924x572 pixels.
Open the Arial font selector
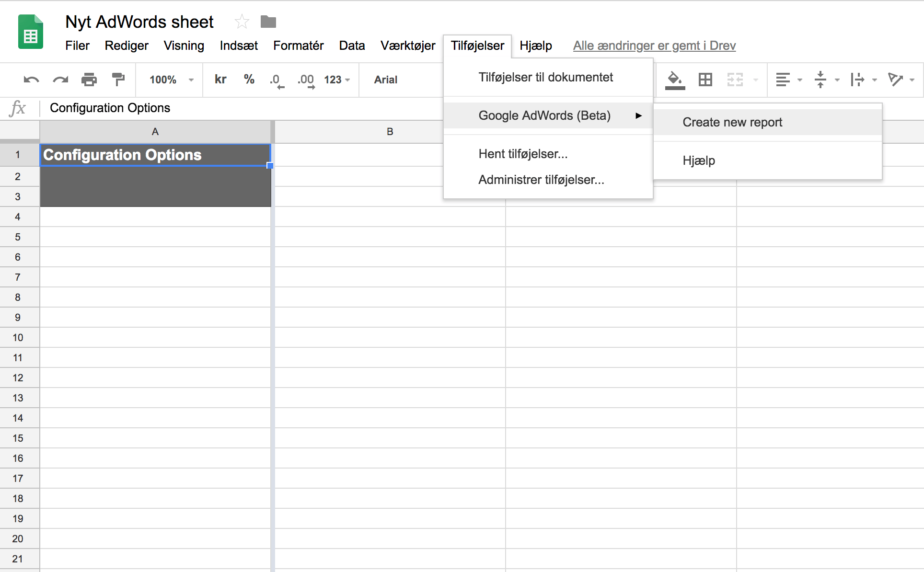386,80
